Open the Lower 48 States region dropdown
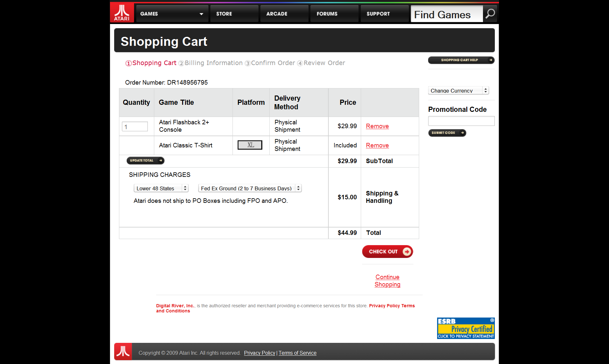The image size is (609, 364). [161, 188]
